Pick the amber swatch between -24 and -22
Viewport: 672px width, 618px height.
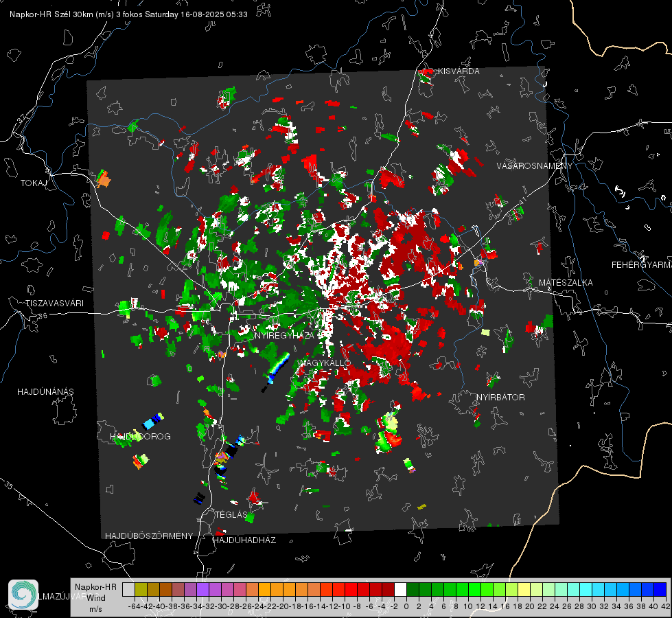pyautogui.click(x=264, y=589)
